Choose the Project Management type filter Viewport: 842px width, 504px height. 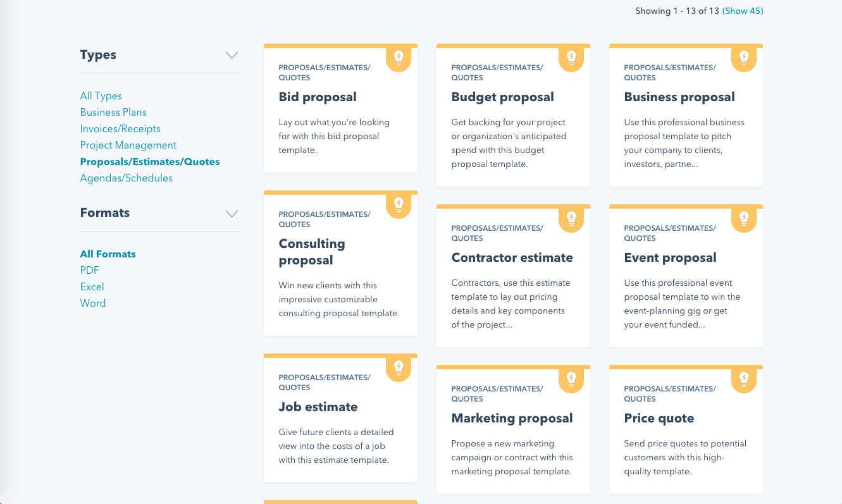pos(128,145)
